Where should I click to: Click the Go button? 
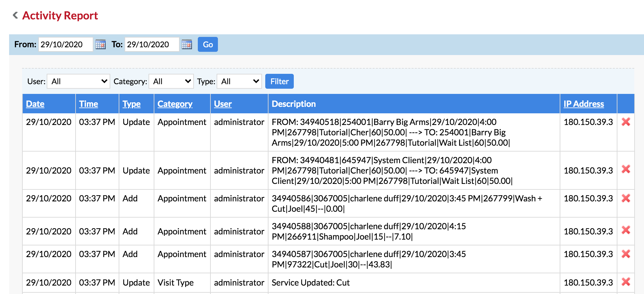point(208,44)
